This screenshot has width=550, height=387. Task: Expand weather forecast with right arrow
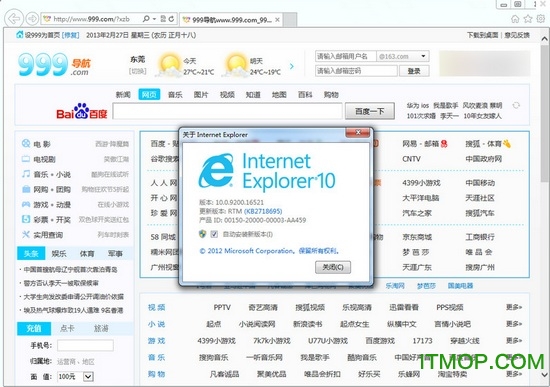click(x=291, y=66)
